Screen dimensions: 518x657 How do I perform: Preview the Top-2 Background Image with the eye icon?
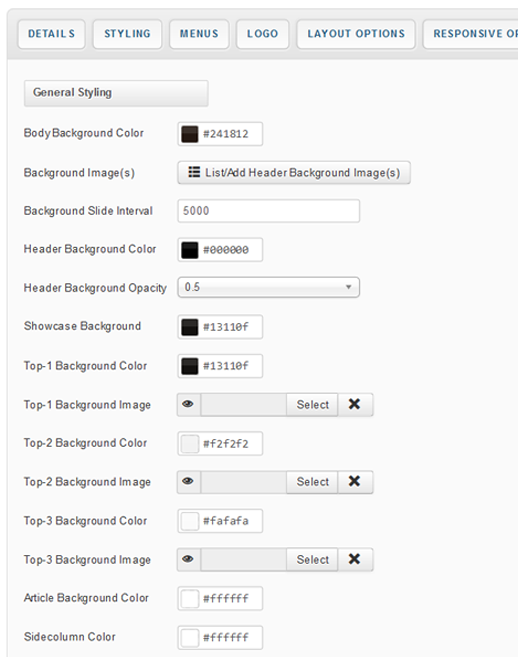tap(188, 481)
